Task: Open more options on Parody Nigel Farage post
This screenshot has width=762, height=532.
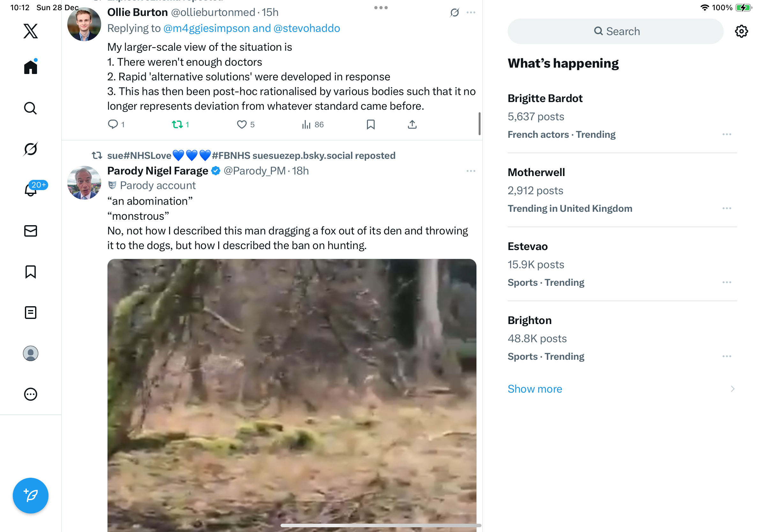Action: [471, 171]
